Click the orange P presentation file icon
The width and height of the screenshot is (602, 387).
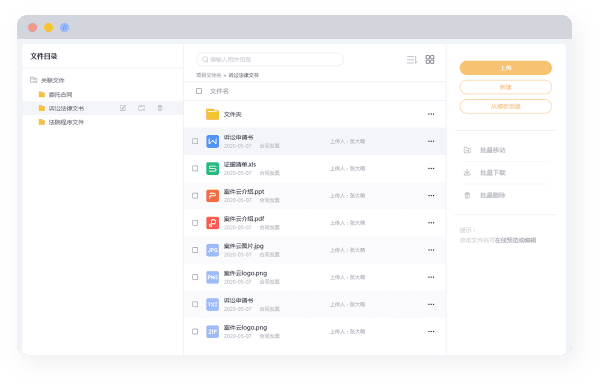click(x=212, y=196)
